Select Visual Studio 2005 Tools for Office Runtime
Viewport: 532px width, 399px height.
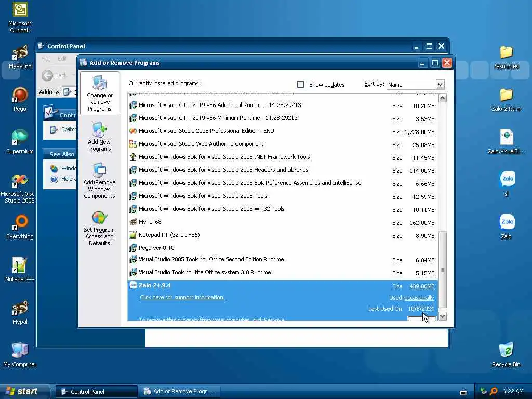[283, 260]
